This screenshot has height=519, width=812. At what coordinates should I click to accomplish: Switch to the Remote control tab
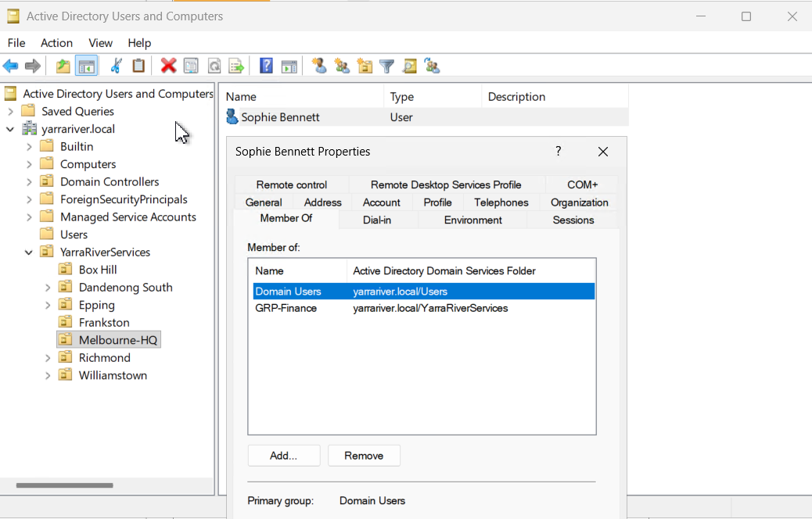tap(292, 184)
